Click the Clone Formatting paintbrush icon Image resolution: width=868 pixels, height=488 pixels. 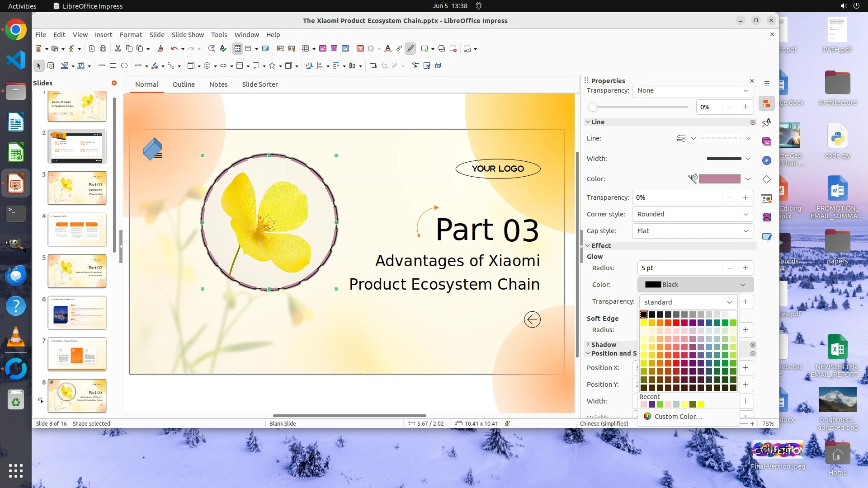(160, 49)
